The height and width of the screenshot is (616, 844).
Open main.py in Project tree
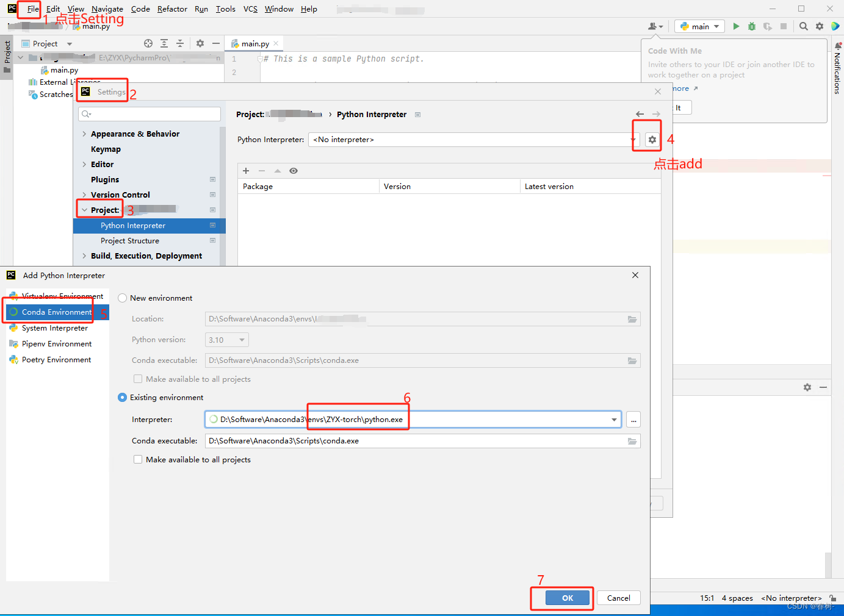point(64,70)
